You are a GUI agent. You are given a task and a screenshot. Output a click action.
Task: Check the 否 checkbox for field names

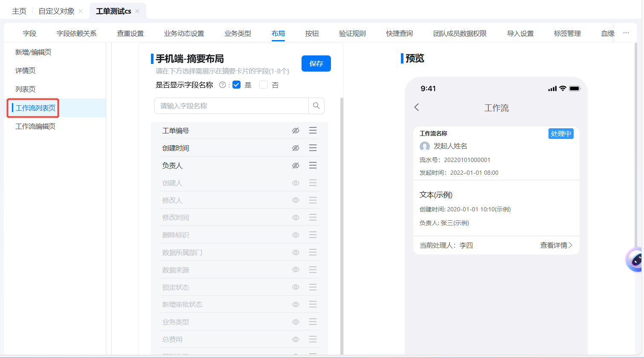264,85
